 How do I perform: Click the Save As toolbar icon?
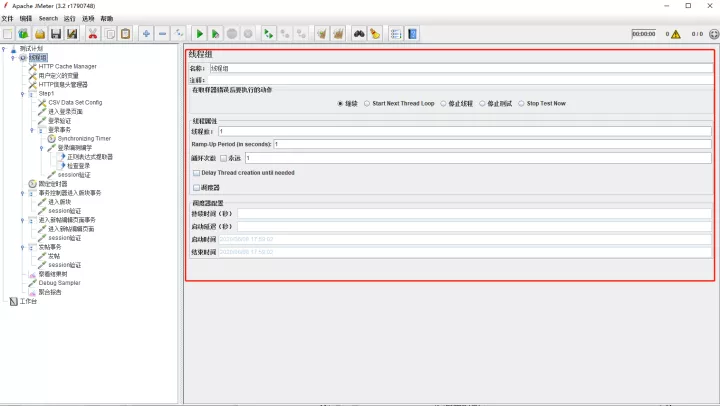point(72,34)
